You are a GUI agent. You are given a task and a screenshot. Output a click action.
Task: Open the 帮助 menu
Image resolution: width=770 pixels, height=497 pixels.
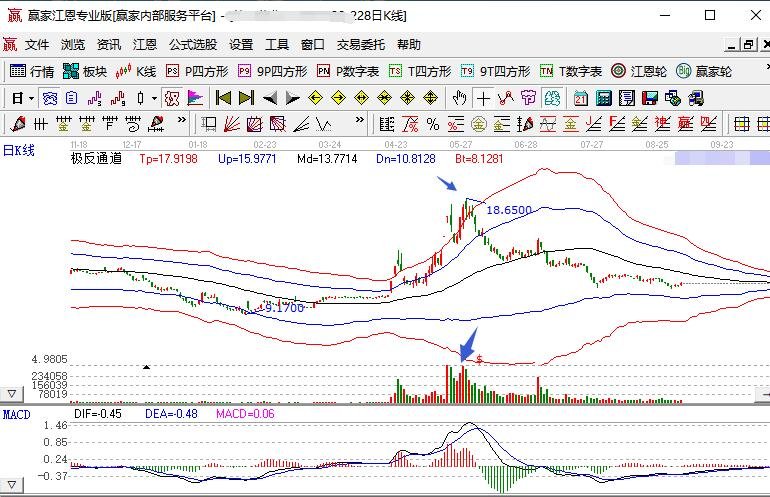pos(409,45)
